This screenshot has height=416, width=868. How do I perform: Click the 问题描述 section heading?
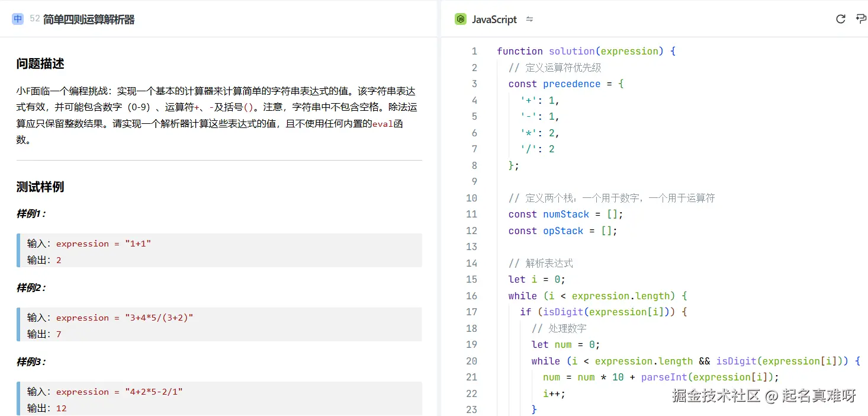(x=40, y=63)
